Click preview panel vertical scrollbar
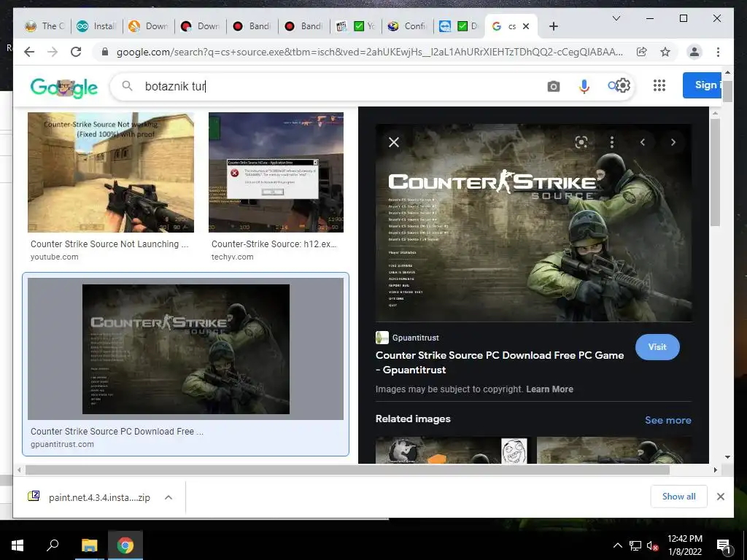This screenshot has width=747, height=560. pos(715,172)
